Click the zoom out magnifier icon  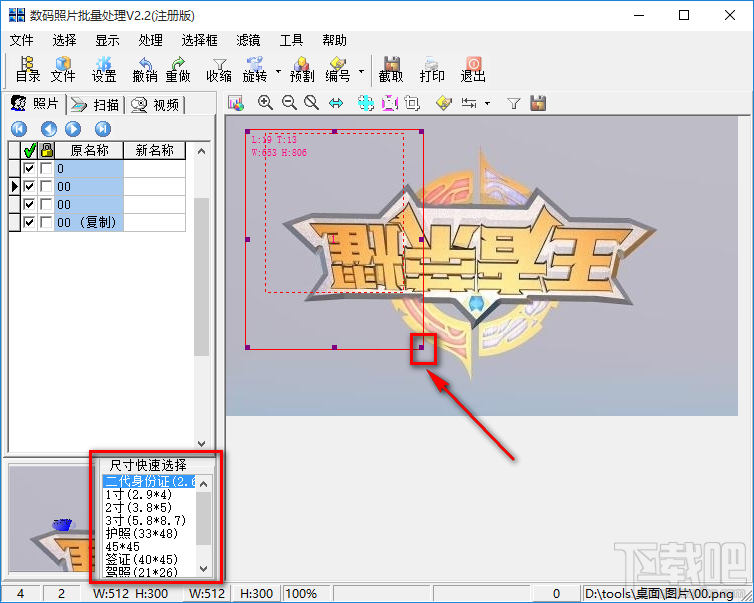tap(289, 103)
